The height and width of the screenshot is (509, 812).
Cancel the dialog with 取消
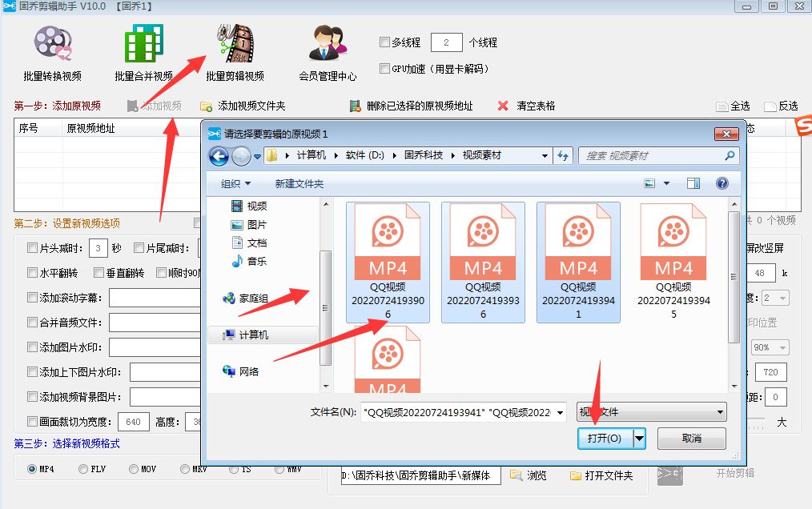(693, 439)
